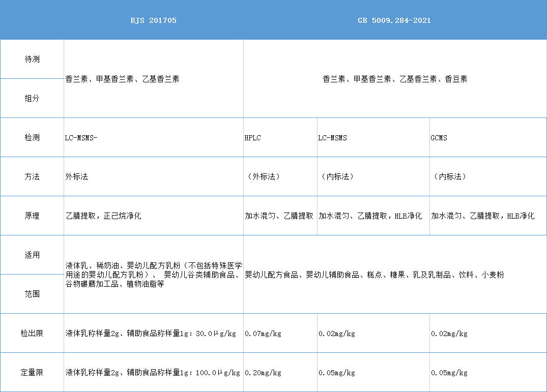This screenshot has width=547, height=392.
Task: Click the GB 5009.284-2021 column header
Action: pos(394,20)
